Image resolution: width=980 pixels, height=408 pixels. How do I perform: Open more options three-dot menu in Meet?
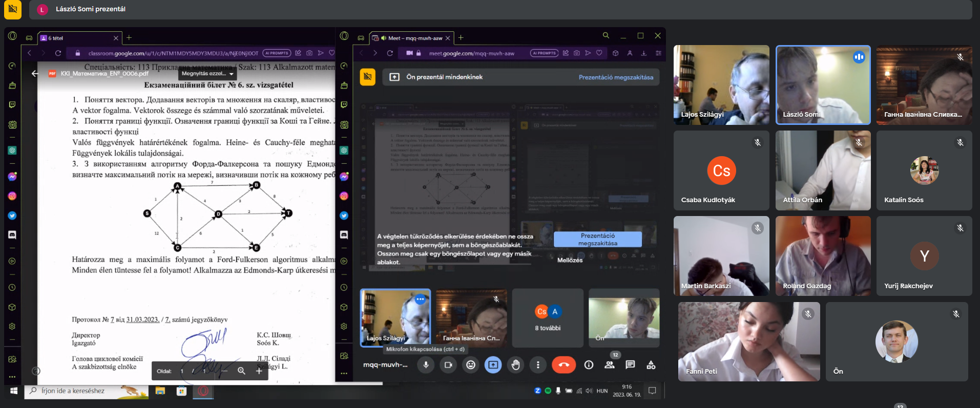click(x=538, y=365)
